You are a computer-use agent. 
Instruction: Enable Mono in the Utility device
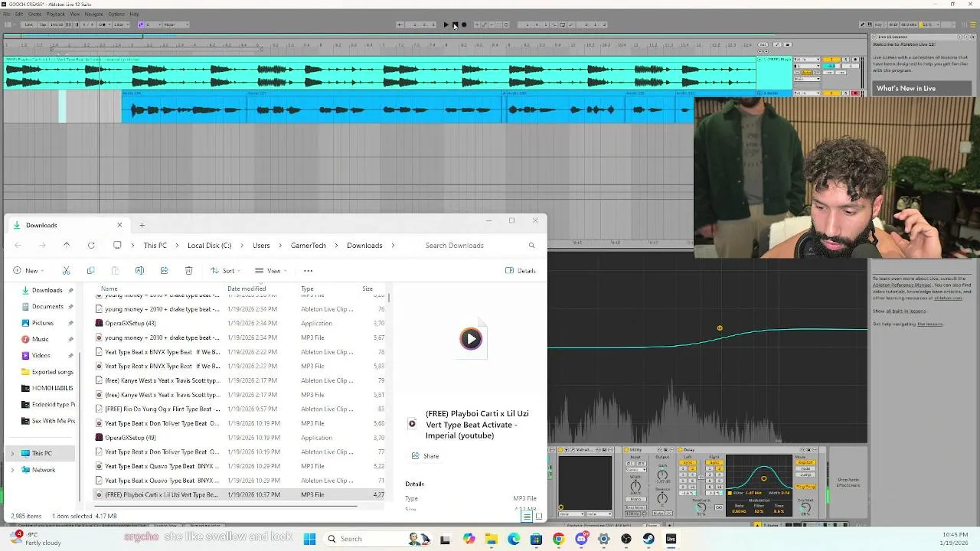click(x=635, y=499)
